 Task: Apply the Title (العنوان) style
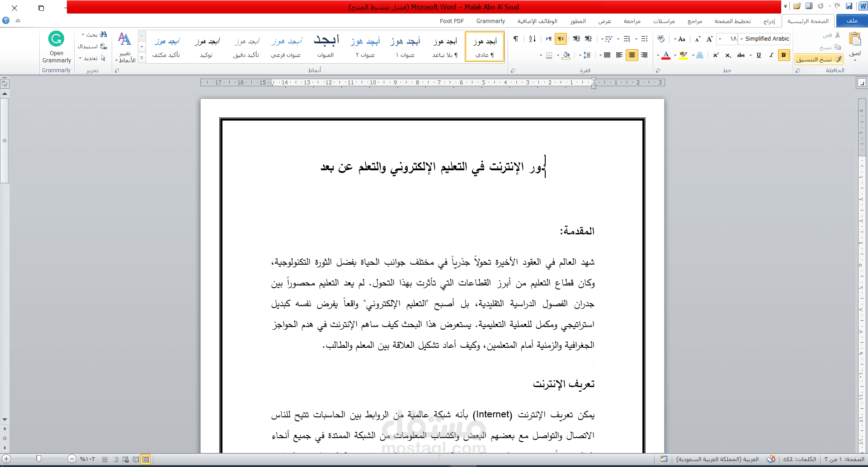tap(325, 47)
